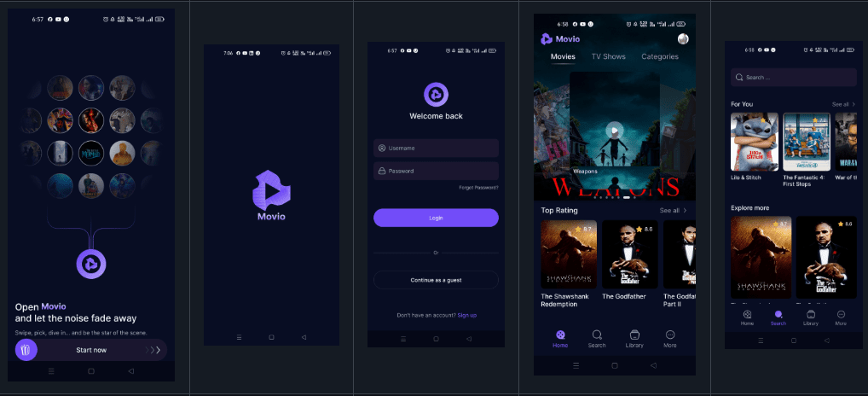Tap Android home button on search screen
The image size is (868, 396).
tap(793, 340)
